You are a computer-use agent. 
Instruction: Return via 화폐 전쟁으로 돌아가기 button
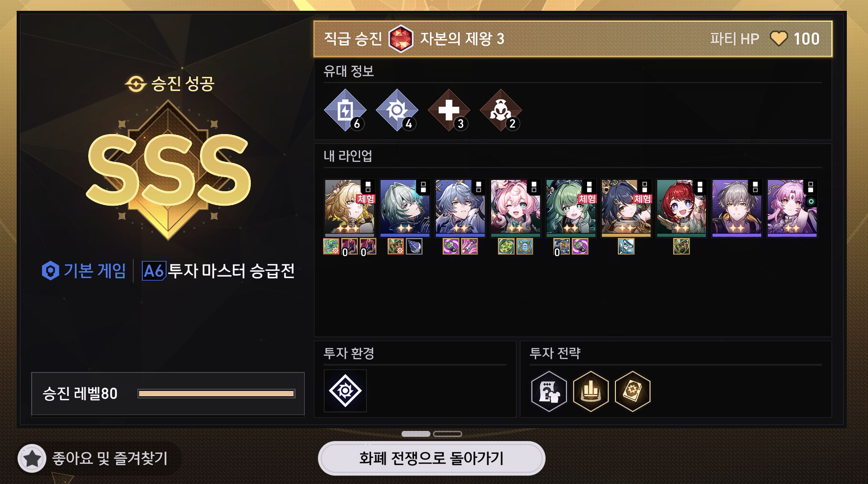[x=431, y=458]
